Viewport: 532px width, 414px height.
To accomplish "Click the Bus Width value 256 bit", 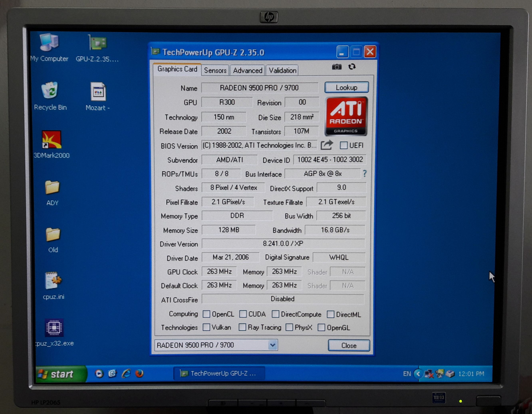I will (x=341, y=216).
